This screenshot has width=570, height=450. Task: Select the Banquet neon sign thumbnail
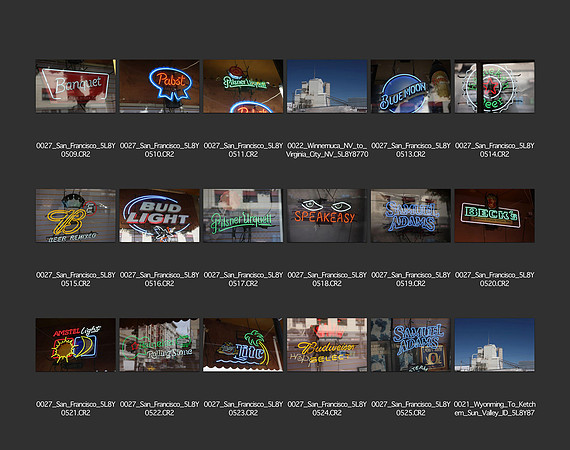[76, 87]
